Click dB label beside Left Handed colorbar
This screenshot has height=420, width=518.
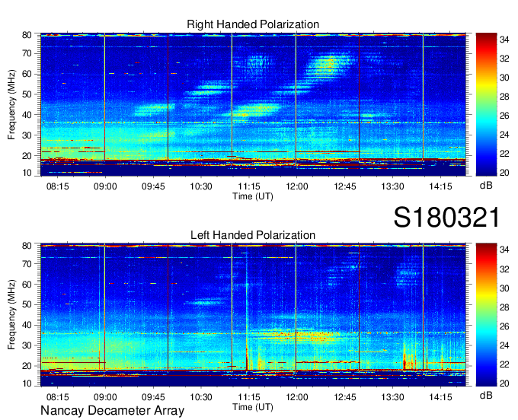(486, 395)
